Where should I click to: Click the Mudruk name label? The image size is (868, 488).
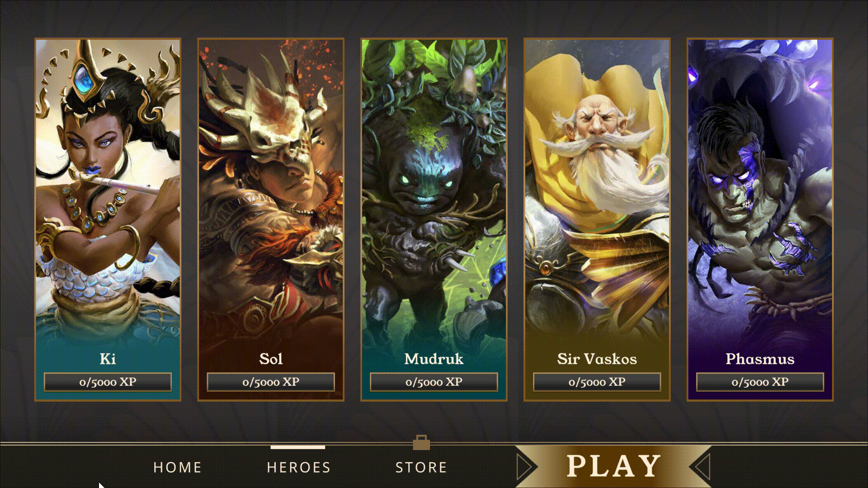[434, 359]
